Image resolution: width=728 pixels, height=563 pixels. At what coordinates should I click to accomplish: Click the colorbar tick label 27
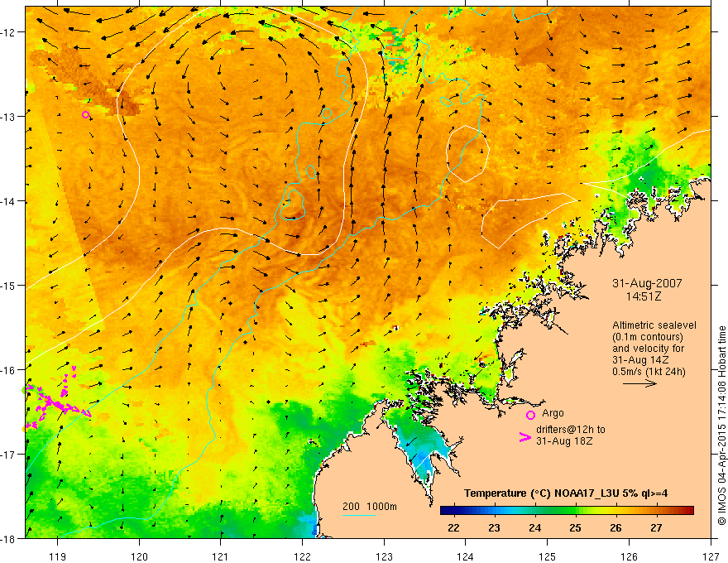pyautogui.click(x=656, y=528)
